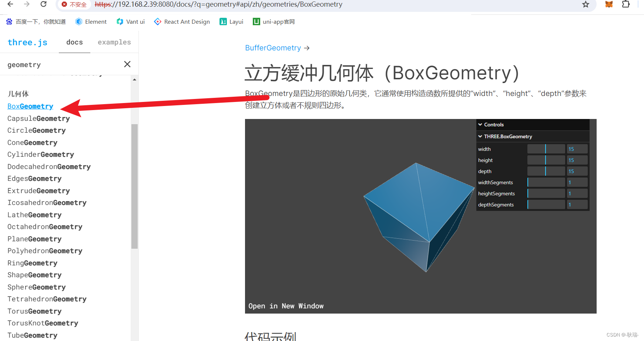Click the widthSegments slider
The height and width of the screenshot is (341, 644).
click(x=546, y=182)
